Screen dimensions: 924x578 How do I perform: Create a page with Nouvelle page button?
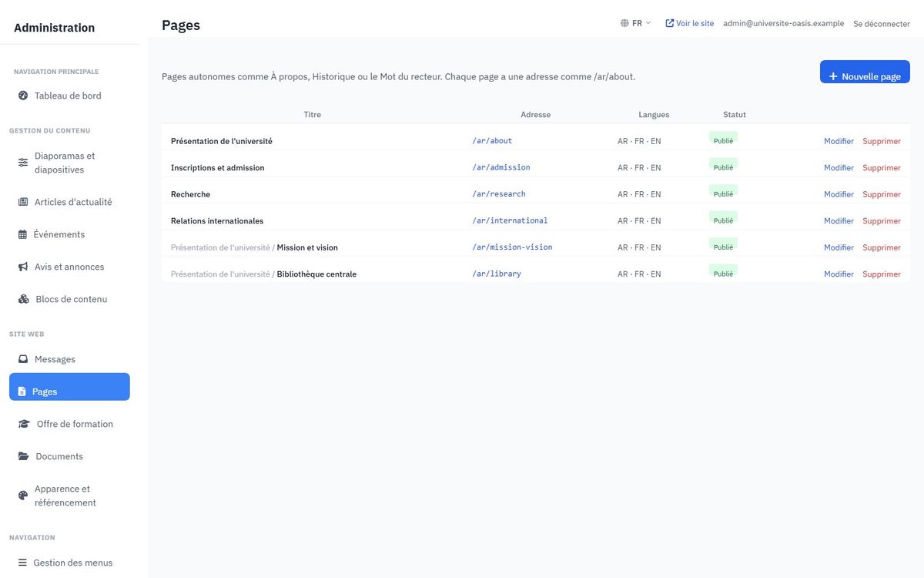pos(865,72)
